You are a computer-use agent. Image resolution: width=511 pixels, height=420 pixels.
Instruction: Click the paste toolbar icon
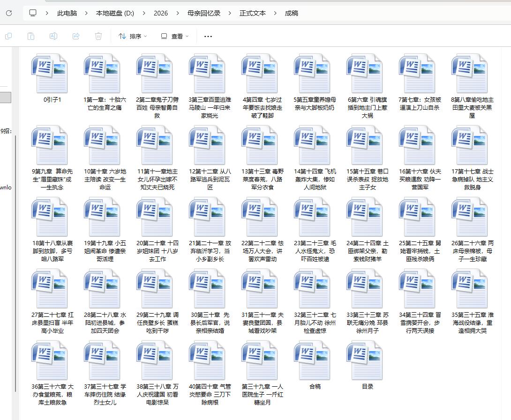click(31, 36)
